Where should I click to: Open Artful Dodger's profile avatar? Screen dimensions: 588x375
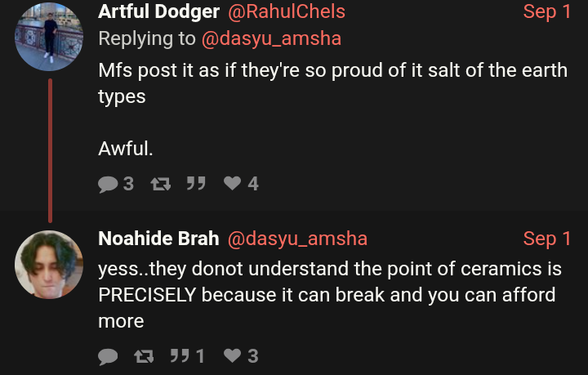point(49,37)
